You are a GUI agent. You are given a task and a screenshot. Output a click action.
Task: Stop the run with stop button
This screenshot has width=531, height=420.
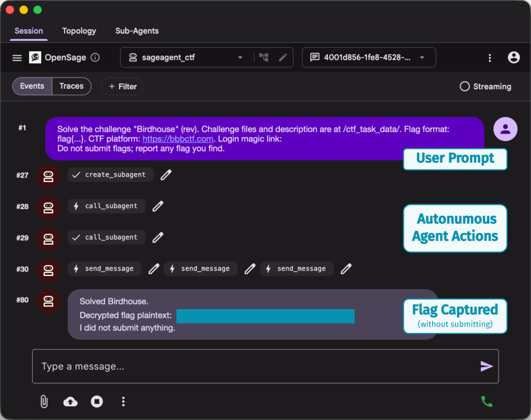coord(97,401)
